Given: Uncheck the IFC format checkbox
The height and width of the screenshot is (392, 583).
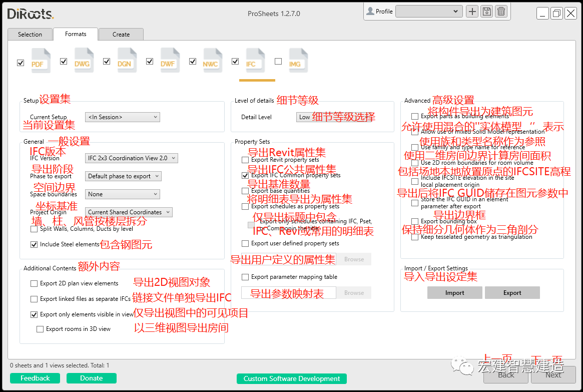Looking at the screenshot, I should (235, 62).
